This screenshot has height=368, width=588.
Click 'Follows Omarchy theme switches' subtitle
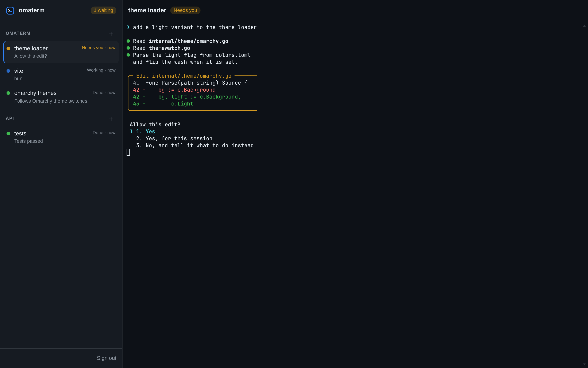(x=51, y=101)
